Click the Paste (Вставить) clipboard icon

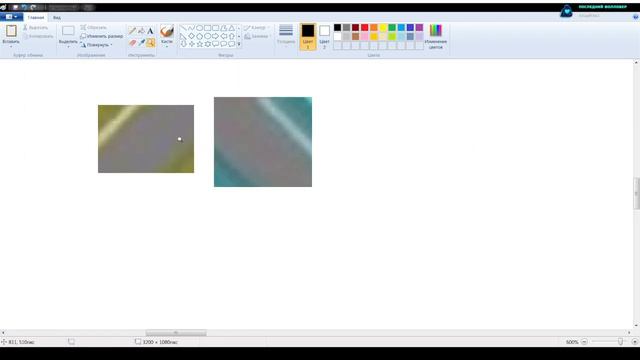11,31
